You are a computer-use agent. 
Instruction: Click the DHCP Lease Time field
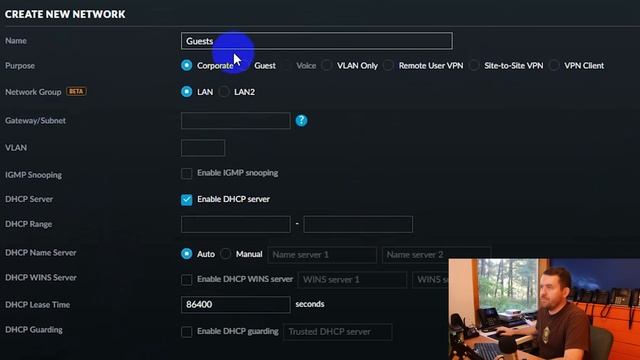(236, 304)
